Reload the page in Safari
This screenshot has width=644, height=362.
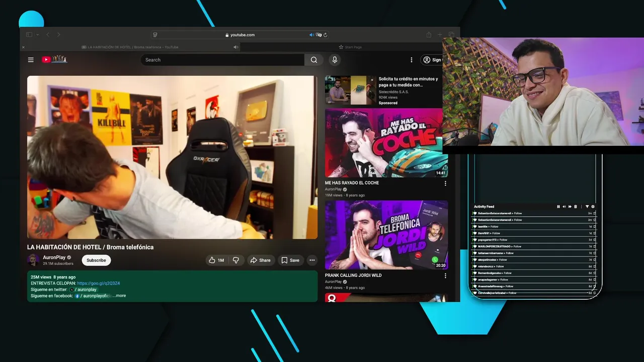(326, 35)
